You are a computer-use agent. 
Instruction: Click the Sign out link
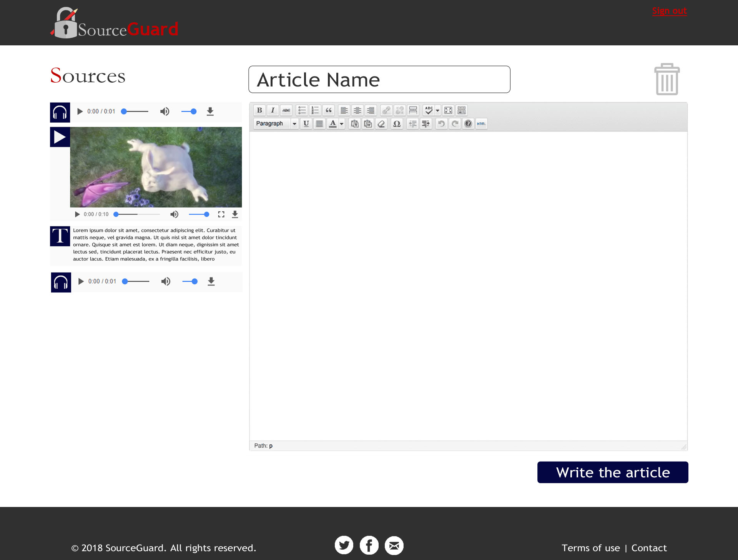pyautogui.click(x=670, y=10)
